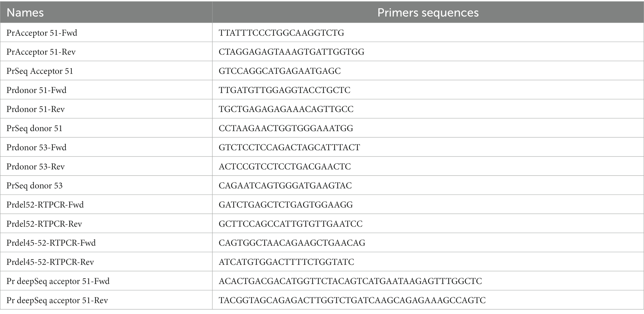Click sequence CCTAAGAACTGGTGGGAAATGG
This screenshot has width=644, height=314.
tap(286, 128)
